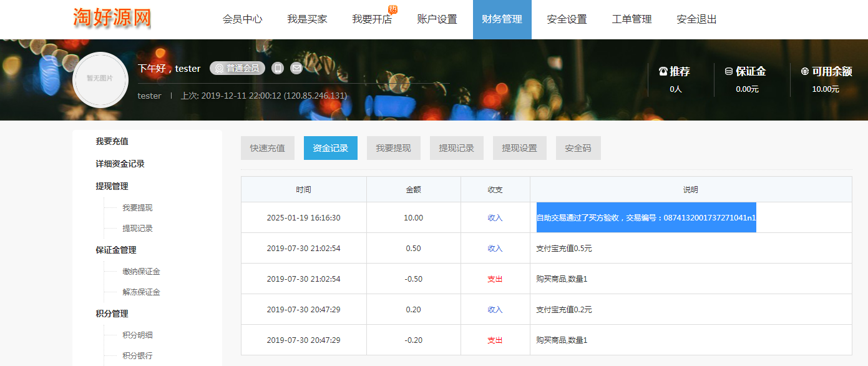Click the telephone icon beside 推荐
868x366 pixels.
click(x=663, y=71)
